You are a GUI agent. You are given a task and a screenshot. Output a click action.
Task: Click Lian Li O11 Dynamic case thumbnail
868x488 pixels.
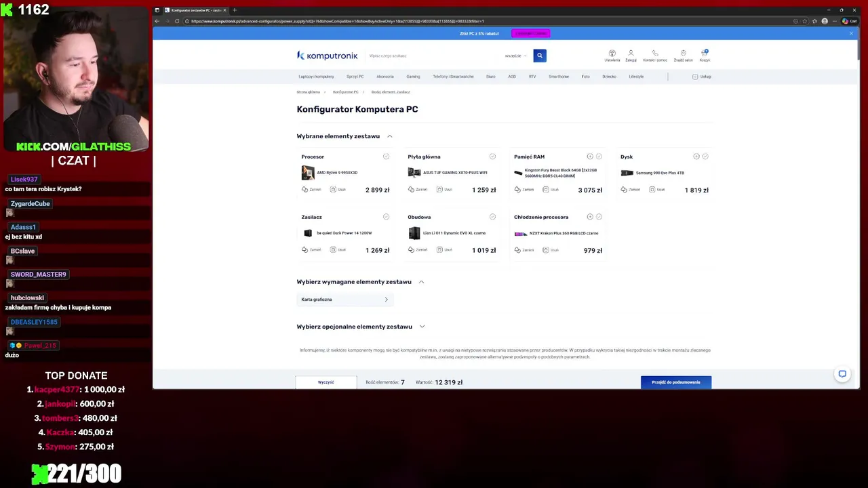tap(414, 233)
